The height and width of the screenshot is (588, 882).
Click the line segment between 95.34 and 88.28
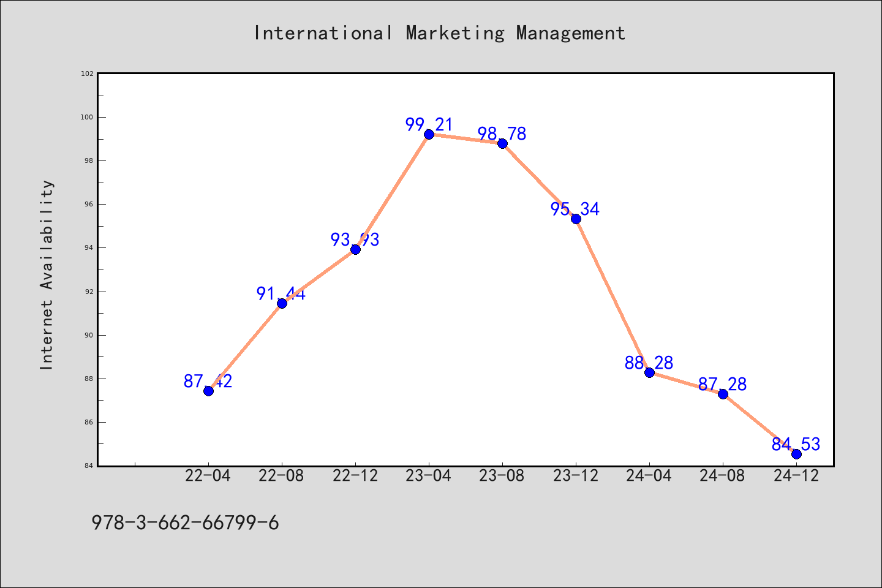(x=612, y=295)
